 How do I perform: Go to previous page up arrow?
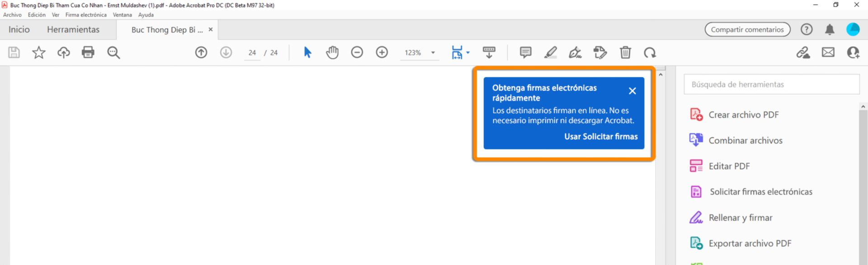click(201, 52)
